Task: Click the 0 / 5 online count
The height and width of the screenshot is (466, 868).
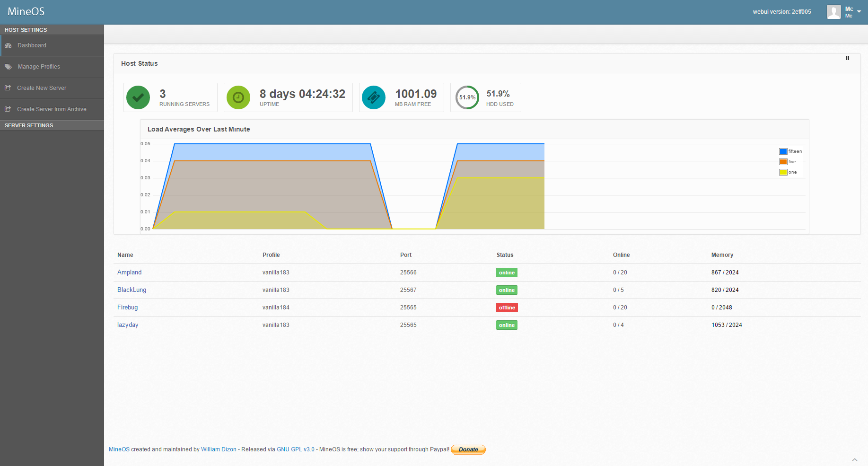Action: [618, 290]
